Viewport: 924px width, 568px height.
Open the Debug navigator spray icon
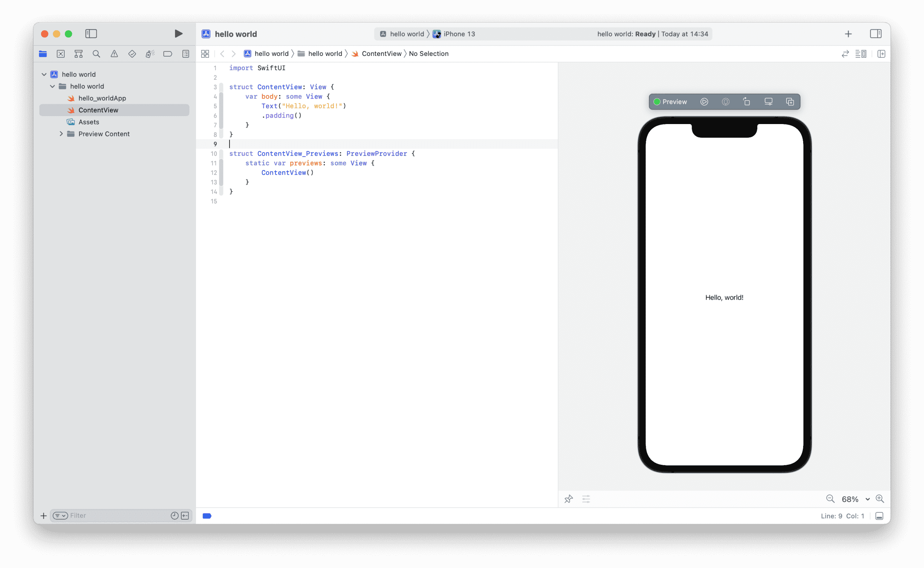(150, 54)
